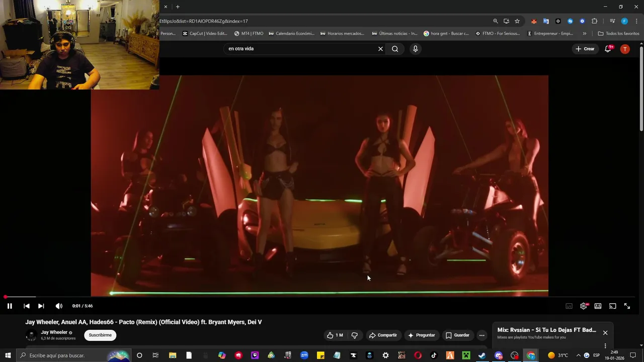Open the Chrome profile F avatar
Image resolution: width=644 pixels, height=362 pixels.
click(x=624, y=21)
